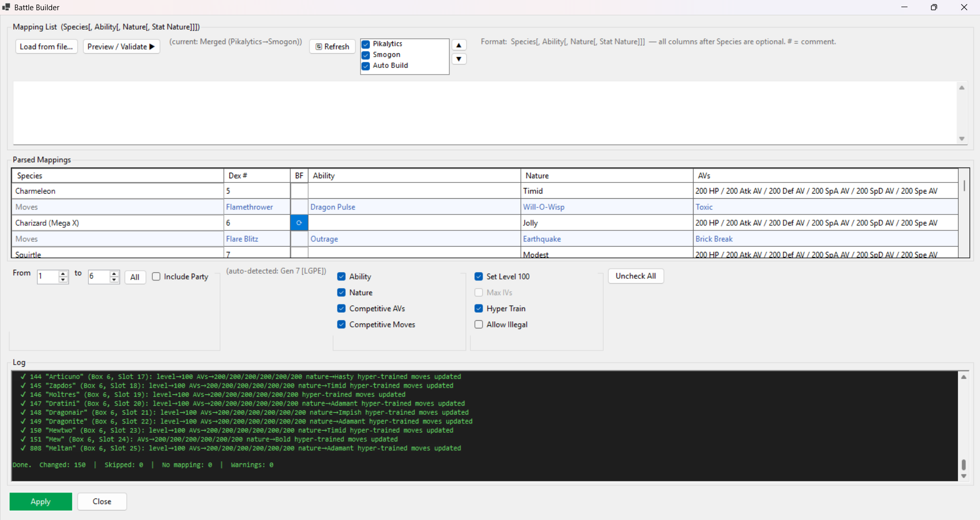
Task: Decrease the To box number
Action: coord(114,280)
